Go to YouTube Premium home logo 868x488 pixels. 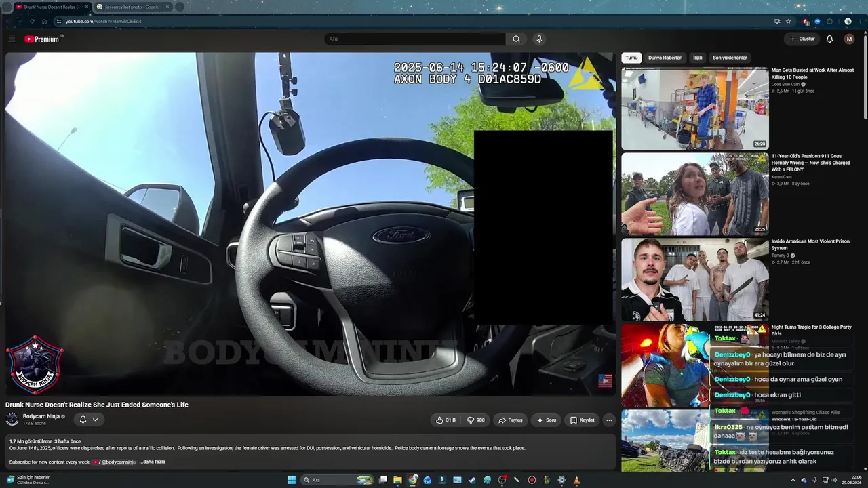pos(43,39)
